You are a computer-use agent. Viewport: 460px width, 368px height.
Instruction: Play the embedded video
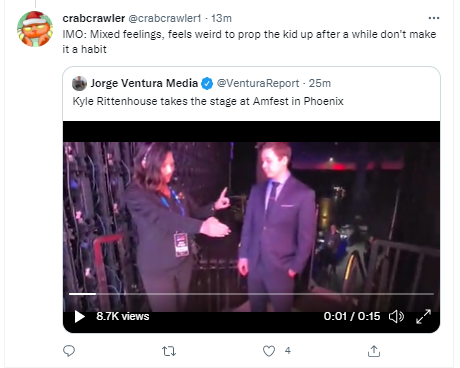[x=80, y=316]
